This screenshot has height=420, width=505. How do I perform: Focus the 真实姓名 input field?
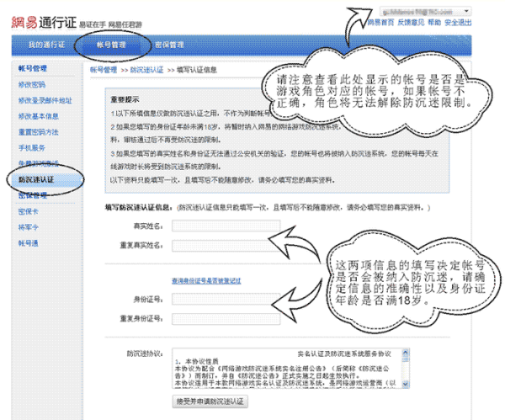pyautogui.click(x=226, y=226)
